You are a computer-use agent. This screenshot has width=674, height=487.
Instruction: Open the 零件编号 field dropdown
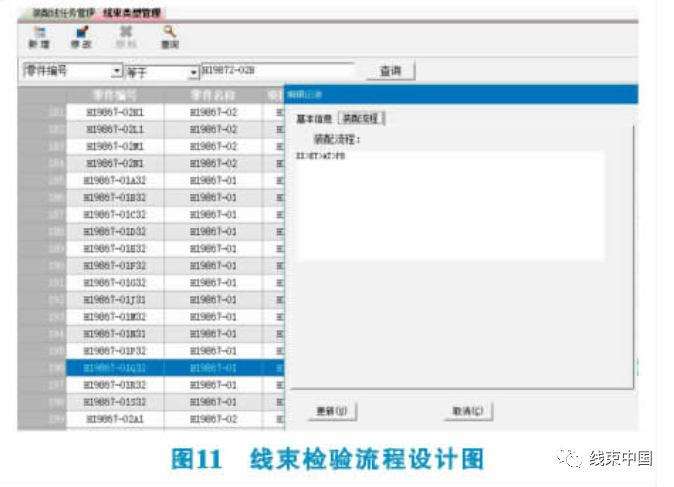(x=117, y=72)
